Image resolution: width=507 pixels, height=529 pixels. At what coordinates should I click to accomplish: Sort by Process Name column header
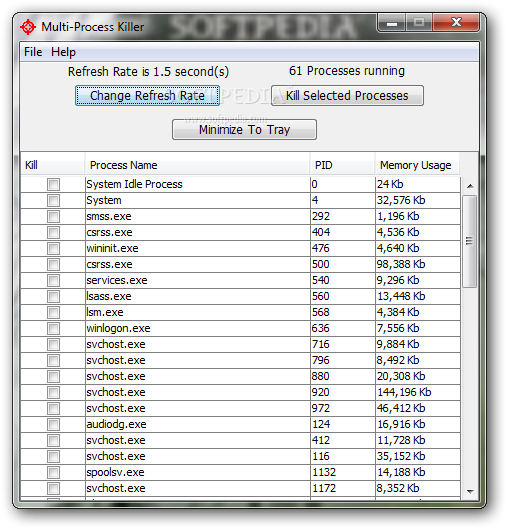coord(197,165)
